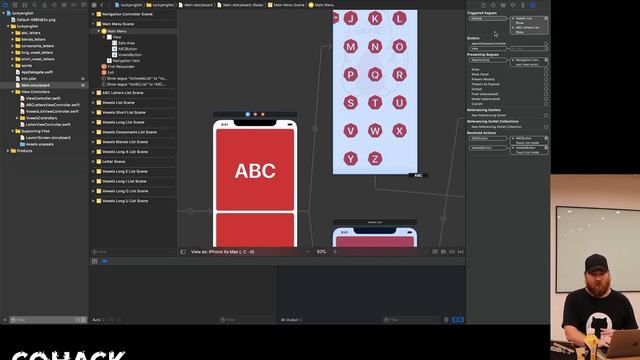The image size is (640, 360).
Task: Open the File inspector icon
Action: click(484, 5)
